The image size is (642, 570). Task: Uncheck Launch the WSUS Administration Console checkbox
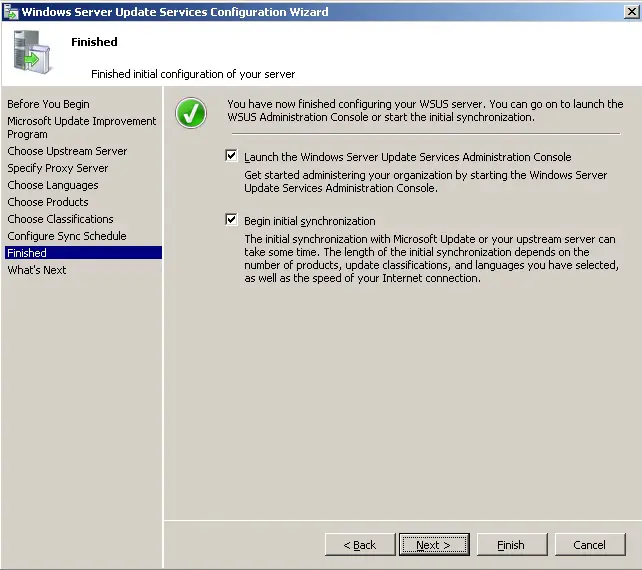232,156
